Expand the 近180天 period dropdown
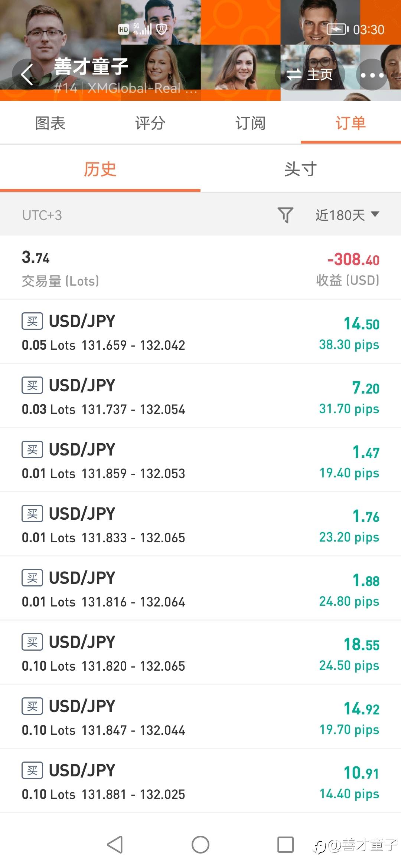Screen dimensions: 401x868 (348, 215)
